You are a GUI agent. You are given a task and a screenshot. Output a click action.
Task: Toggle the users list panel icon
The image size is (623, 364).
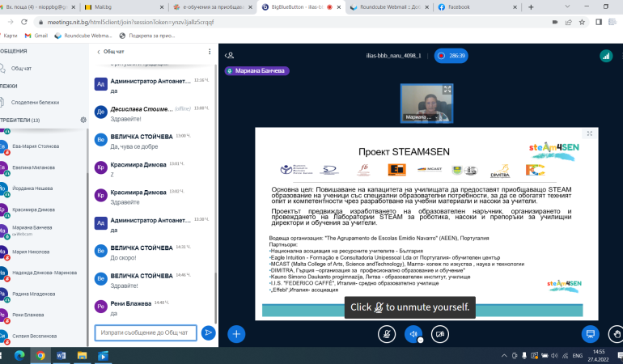tap(231, 55)
